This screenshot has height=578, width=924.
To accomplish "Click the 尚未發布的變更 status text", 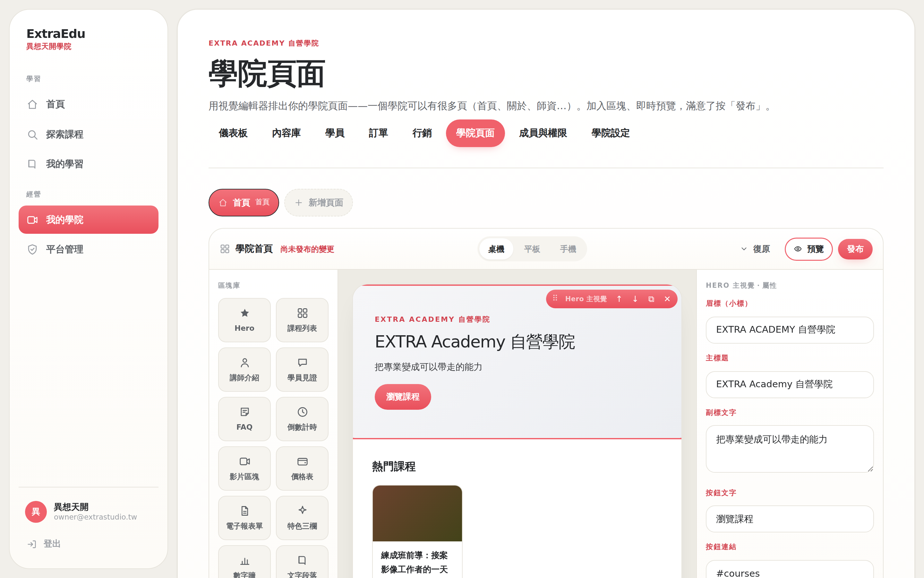I will 307,249.
